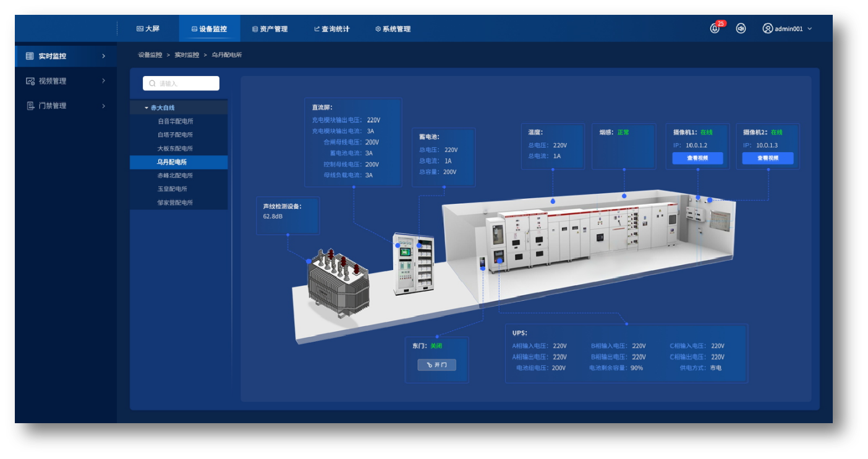Click the speaker sound icon in header

point(741,28)
